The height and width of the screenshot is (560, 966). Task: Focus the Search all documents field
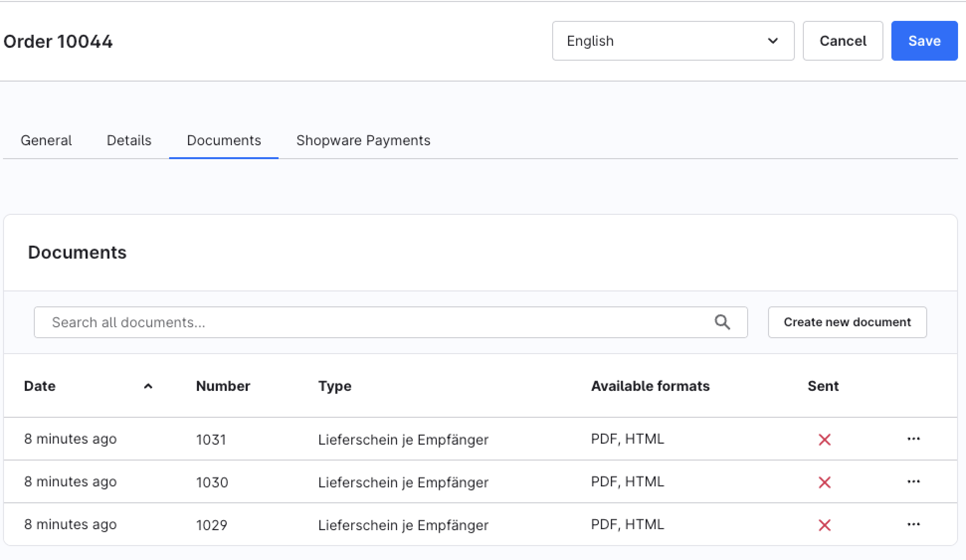pyautogui.click(x=390, y=322)
